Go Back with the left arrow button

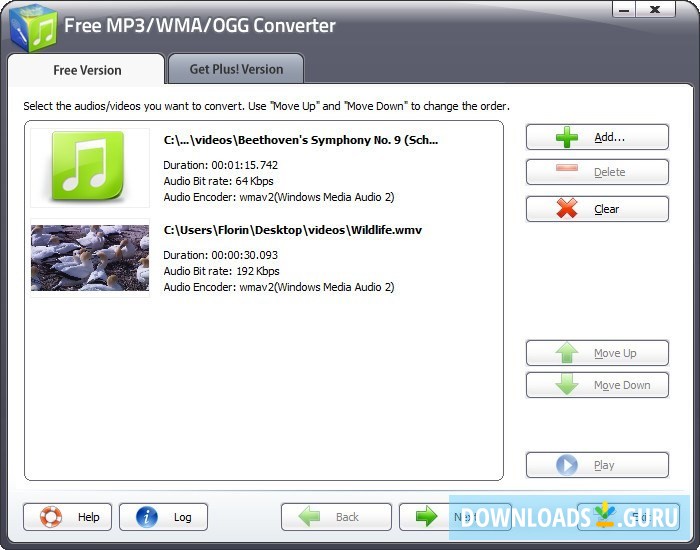coord(336,517)
